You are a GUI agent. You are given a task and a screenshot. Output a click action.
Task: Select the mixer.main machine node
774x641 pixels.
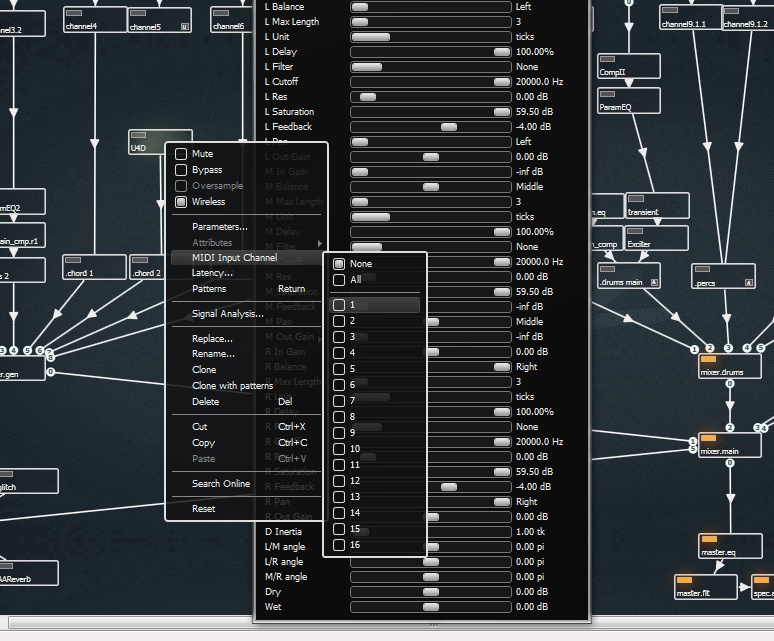[x=730, y=447]
